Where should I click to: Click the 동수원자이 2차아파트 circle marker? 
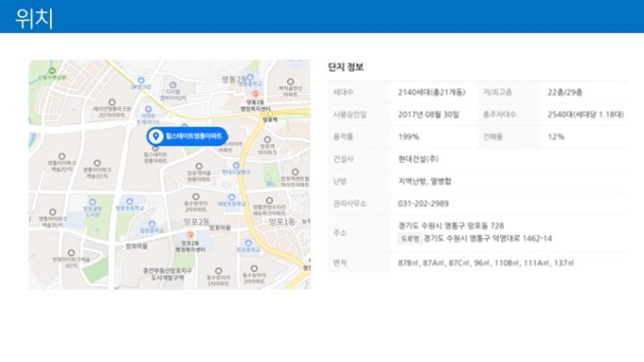[196, 197]
